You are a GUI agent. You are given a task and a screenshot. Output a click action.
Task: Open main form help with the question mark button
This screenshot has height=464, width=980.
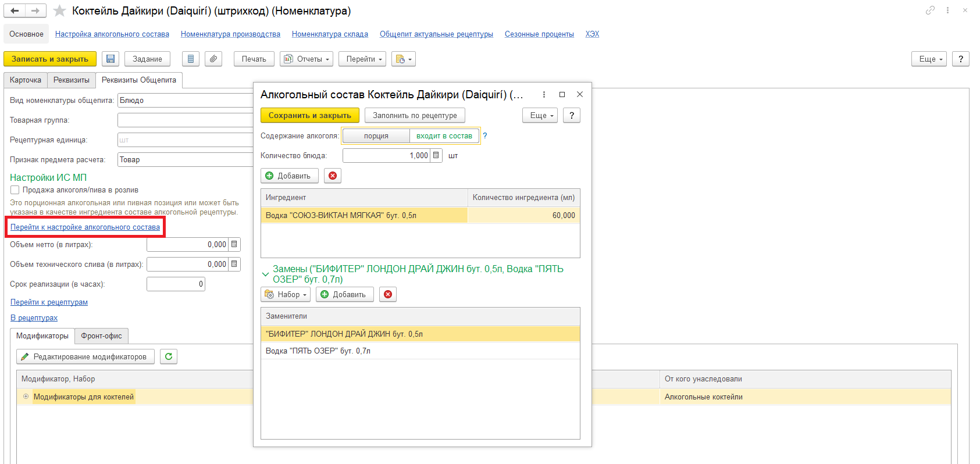[x=961, y=59]
